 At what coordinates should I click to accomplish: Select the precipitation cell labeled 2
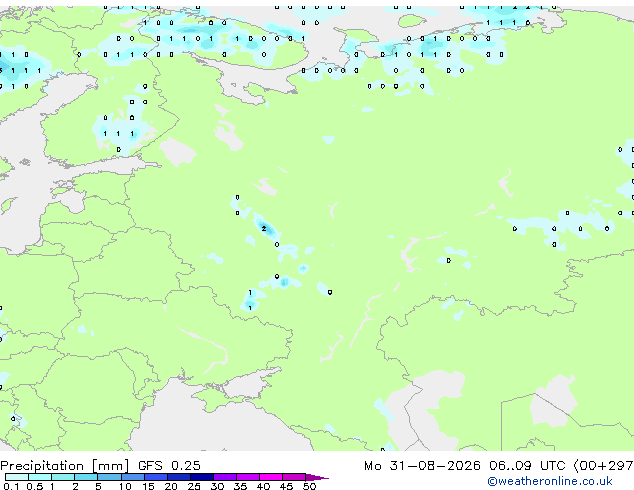[x=264, y=229]
